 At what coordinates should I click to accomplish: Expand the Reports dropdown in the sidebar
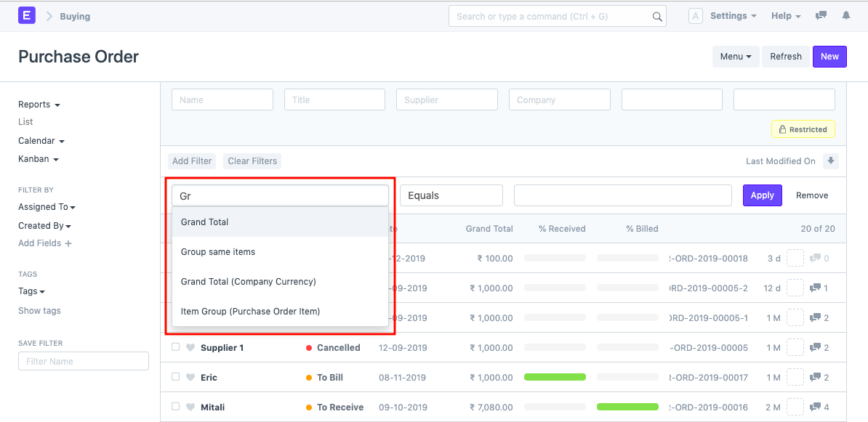coord(39,104)
